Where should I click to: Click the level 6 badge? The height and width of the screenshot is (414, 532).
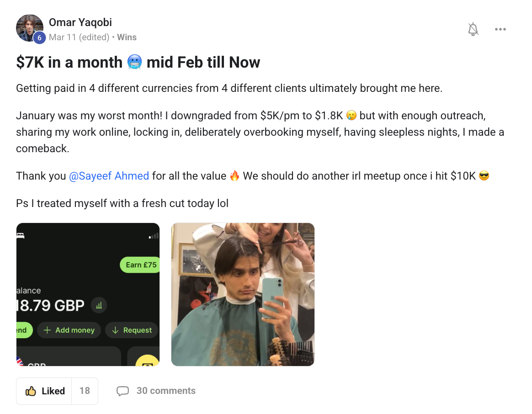tap(39, 38)
